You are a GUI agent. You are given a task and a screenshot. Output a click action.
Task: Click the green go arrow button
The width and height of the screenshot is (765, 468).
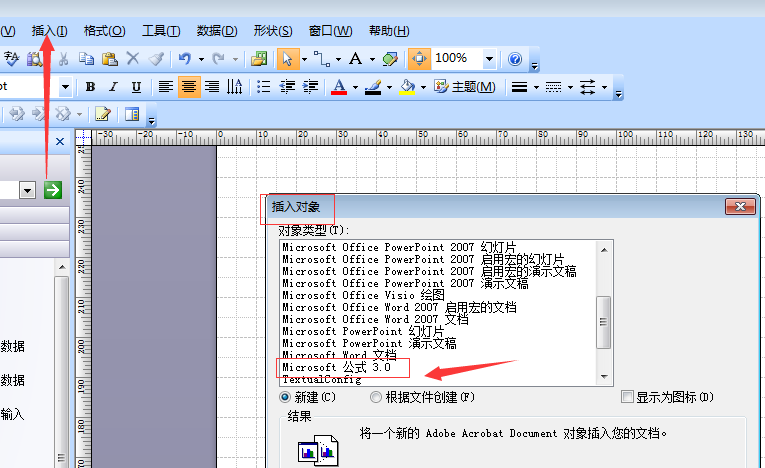[52, 189]
